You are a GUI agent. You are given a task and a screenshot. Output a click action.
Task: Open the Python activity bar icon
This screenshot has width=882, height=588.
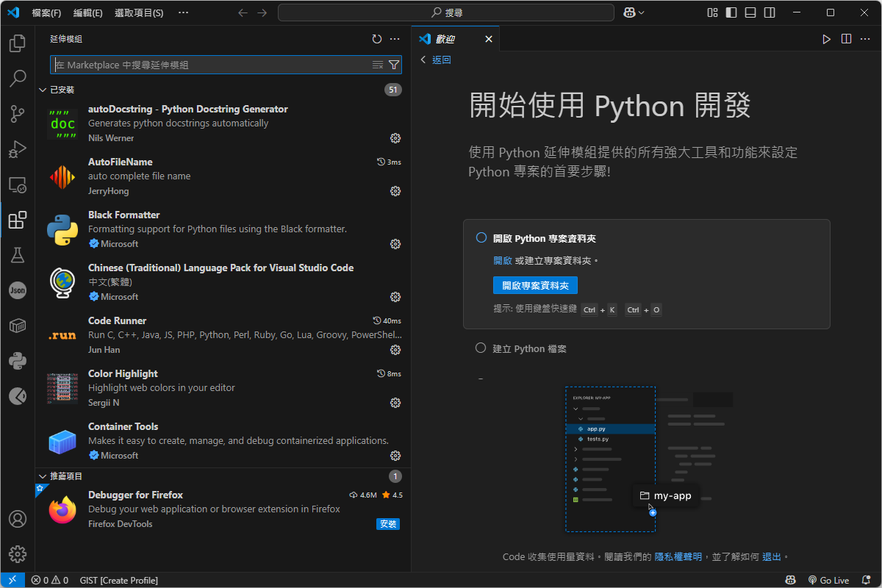point(17,361)
